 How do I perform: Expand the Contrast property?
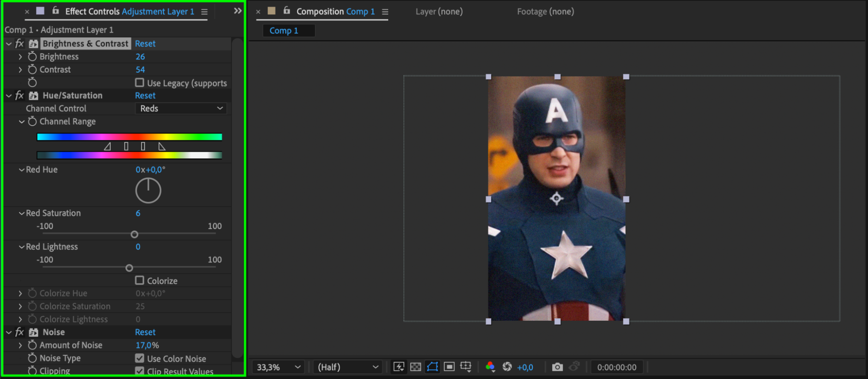click(x=20, y=70)
